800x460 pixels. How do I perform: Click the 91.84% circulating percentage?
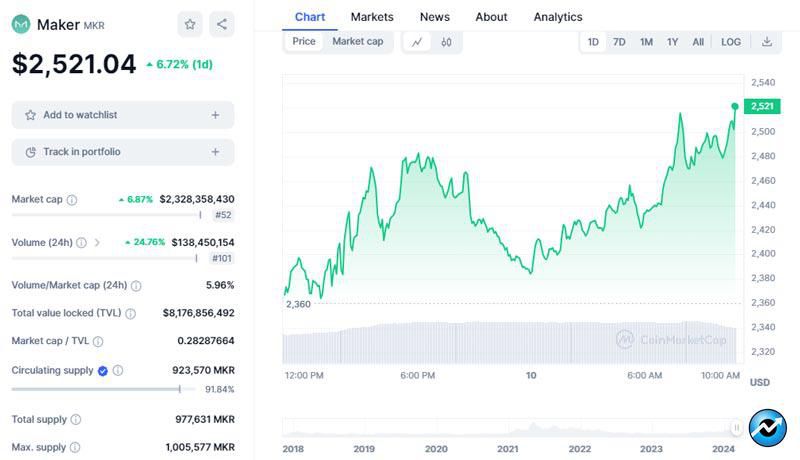tap(219, 390)
